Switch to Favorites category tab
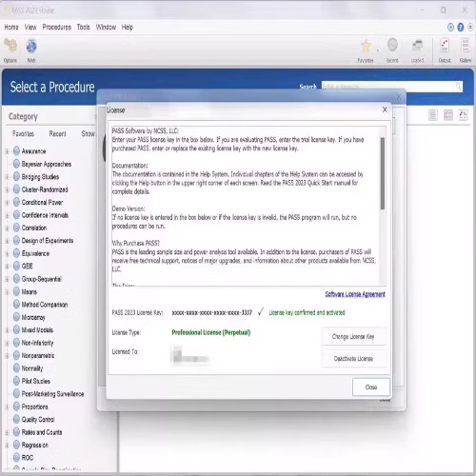Screen dimensions: 476x476 pos(23,133)
